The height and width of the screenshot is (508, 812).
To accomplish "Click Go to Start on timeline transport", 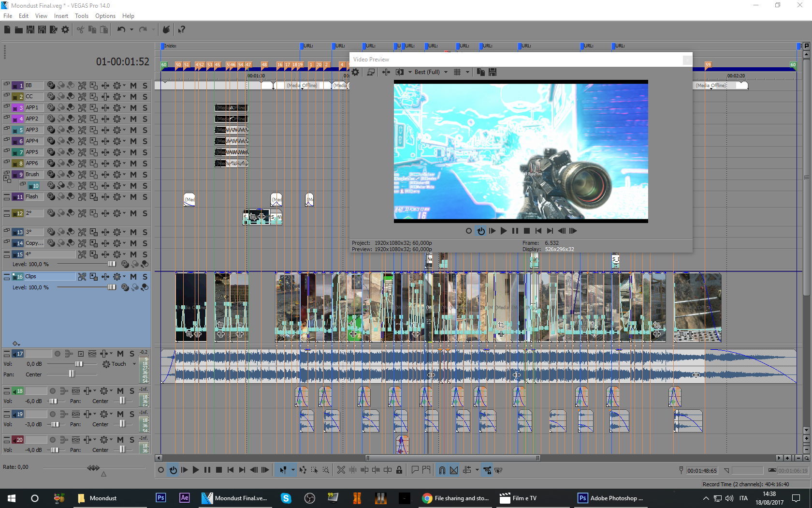I will (x=231, y=470).
